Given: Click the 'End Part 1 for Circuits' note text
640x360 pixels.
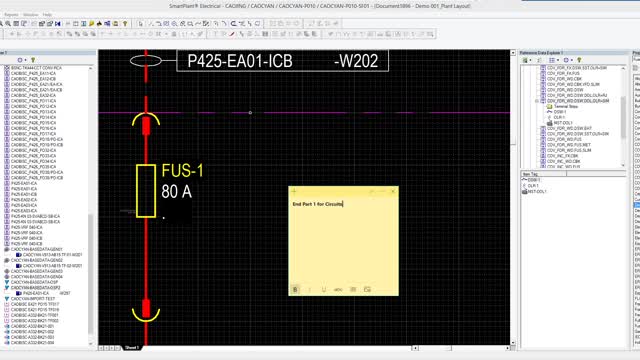Looking at the screenshot, I should pos(318,204).
